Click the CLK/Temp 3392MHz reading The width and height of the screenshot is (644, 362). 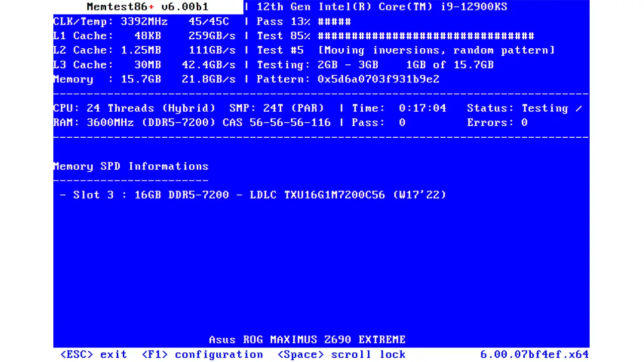point(111,22)
